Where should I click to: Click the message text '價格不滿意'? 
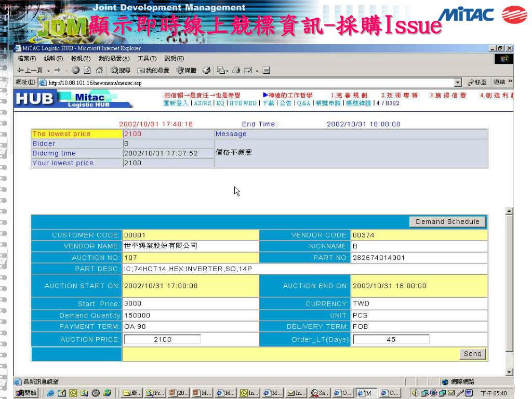point(234,152)
